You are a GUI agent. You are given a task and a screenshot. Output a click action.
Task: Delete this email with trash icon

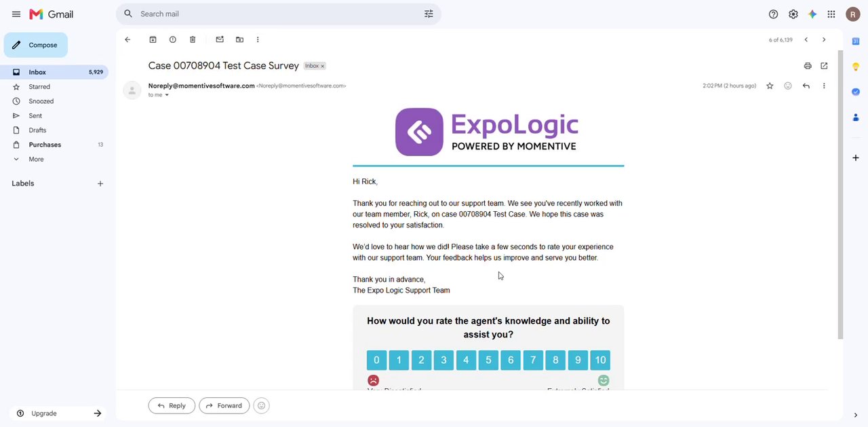193,39
